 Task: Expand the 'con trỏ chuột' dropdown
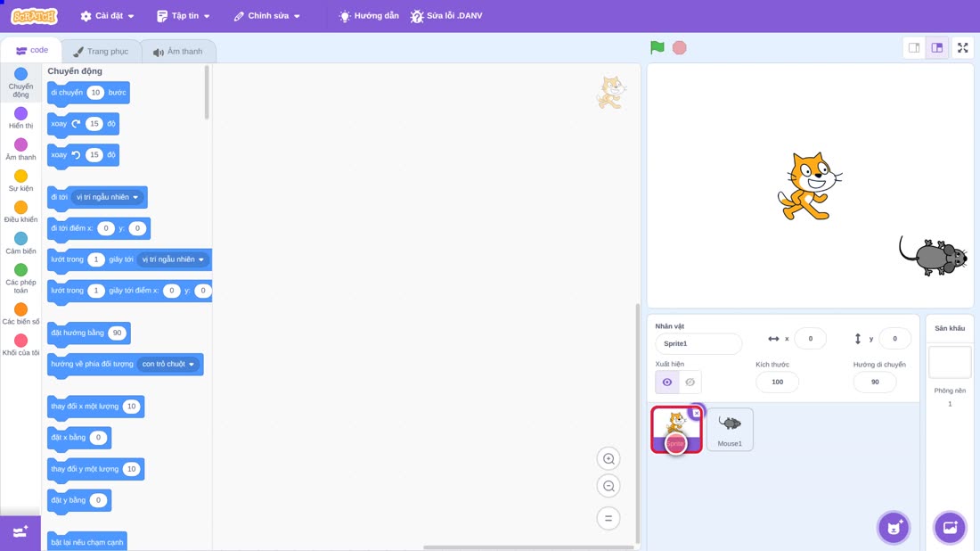[x=167, y=364]
